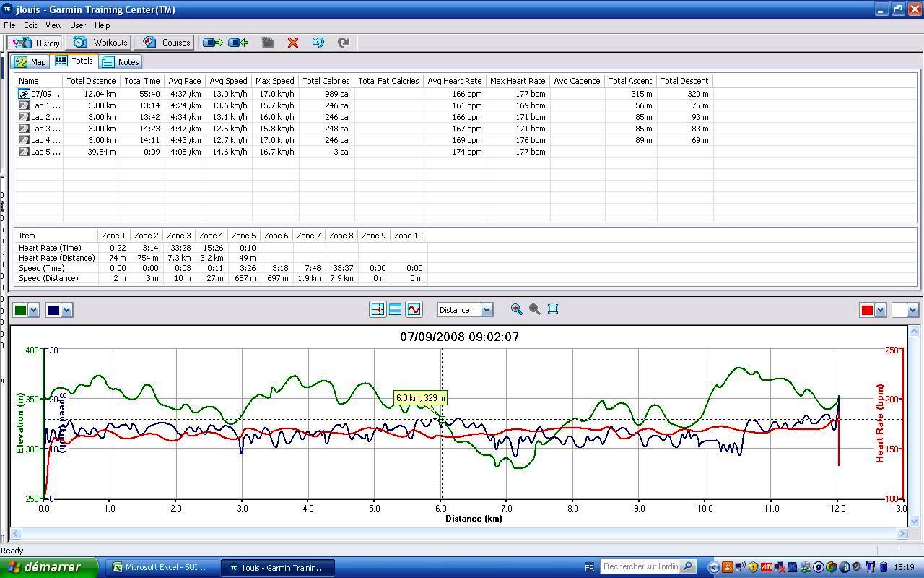Click the Receive from Device toolbar icon
The height and width of the screenshot is (578, 924).
(238, 43)
